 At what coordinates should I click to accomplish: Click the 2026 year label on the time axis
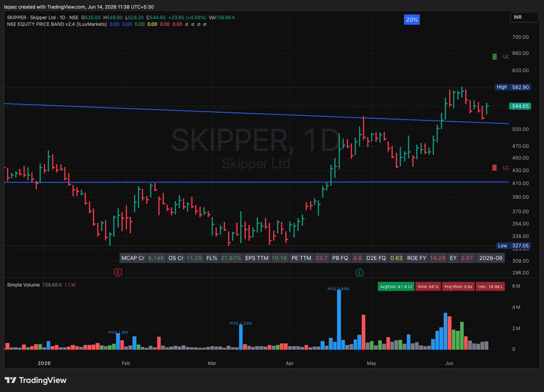44,363
